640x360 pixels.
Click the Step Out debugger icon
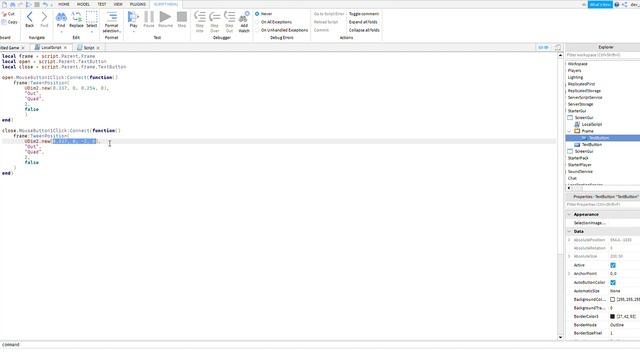pos(229,17)
